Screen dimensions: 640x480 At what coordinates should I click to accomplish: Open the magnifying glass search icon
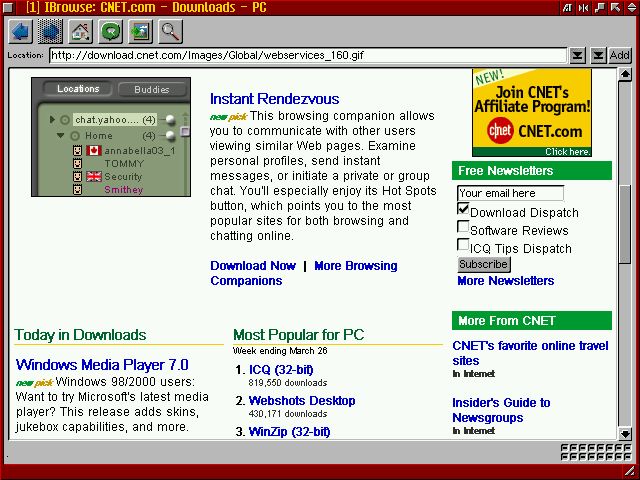tap(171, 31)
